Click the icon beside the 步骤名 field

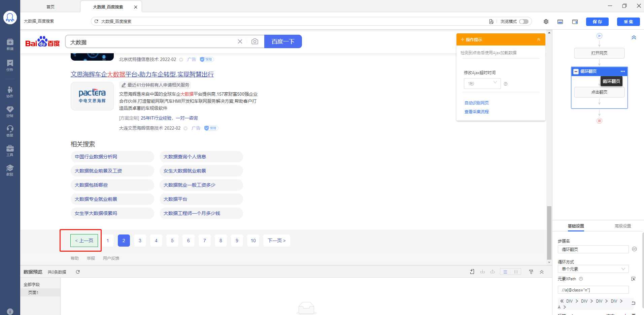[x=634, y=249]
